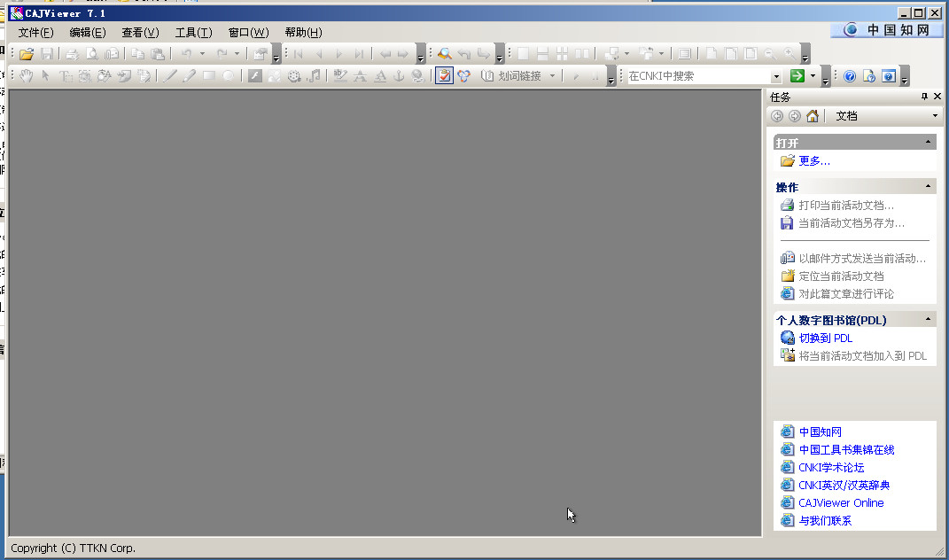Click the 更多... open link

814,160
